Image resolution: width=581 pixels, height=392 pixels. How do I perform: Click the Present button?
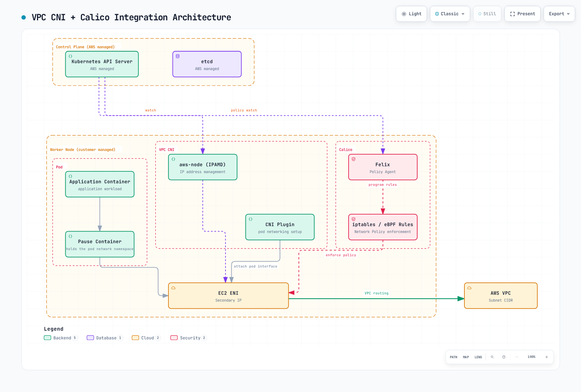[522, 14]
